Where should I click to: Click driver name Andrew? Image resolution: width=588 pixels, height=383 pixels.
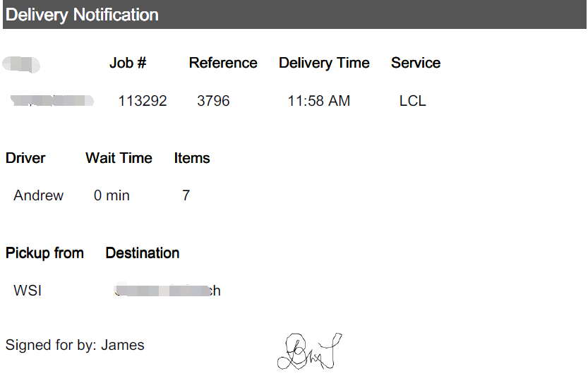[39, 195]
